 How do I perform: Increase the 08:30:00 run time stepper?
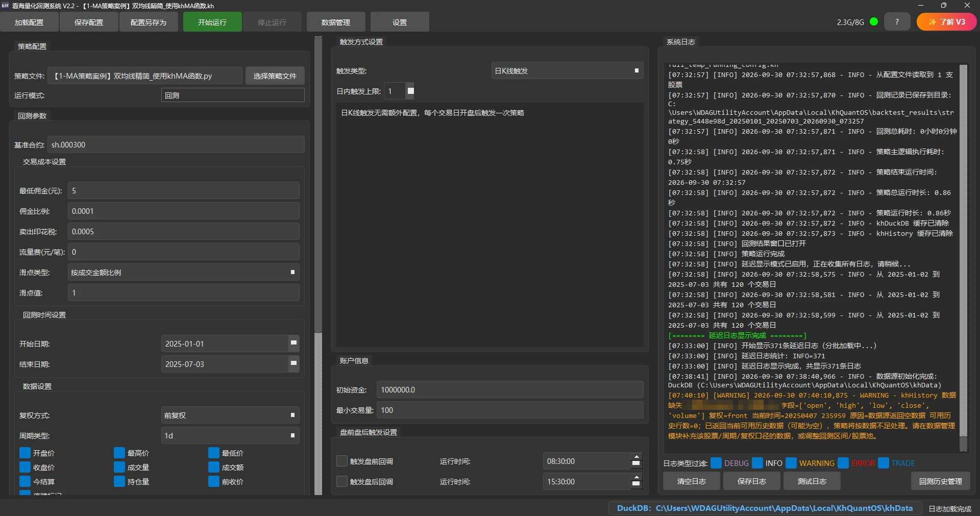636,457
